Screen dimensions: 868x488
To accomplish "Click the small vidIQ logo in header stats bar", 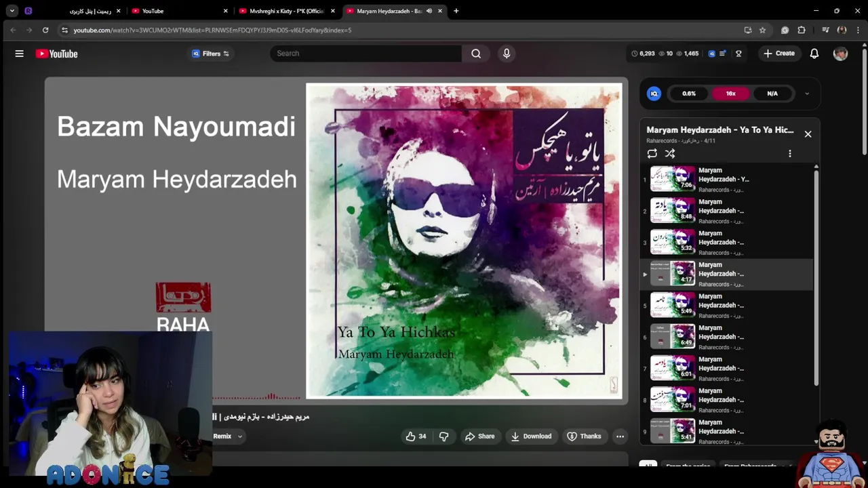I will coord(711,54).
